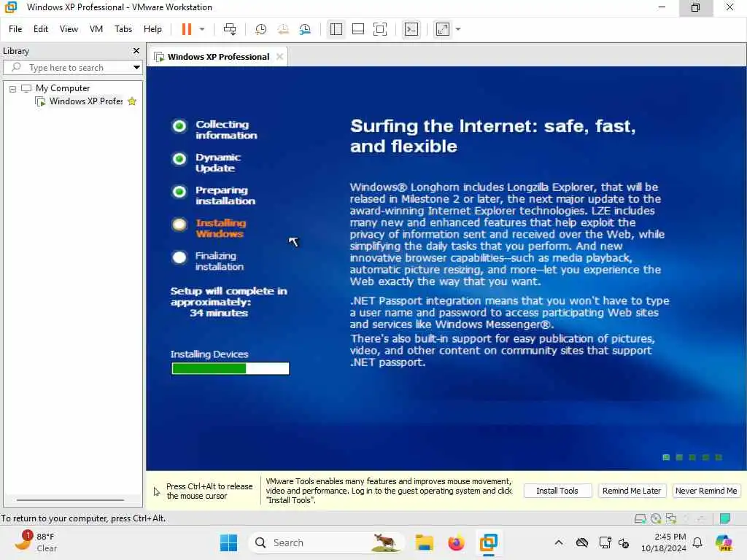
Task: Open the weather widget
Action: tap(36, 542)
